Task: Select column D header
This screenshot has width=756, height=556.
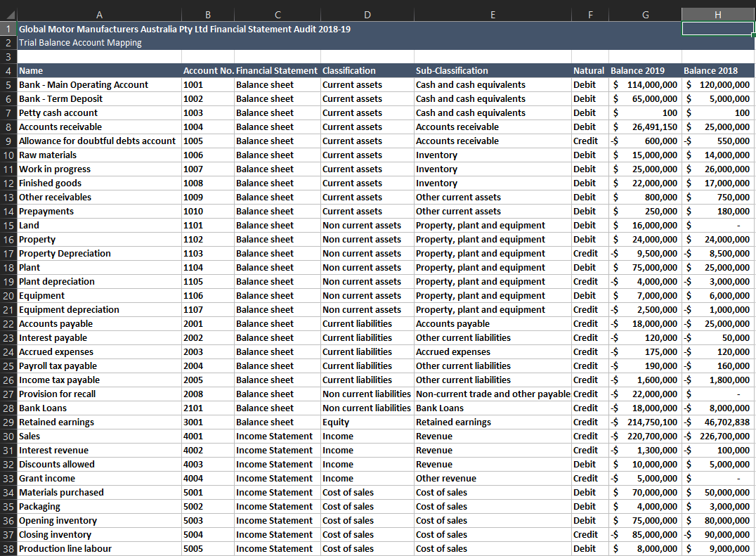Action: click(x=367, y=15)
